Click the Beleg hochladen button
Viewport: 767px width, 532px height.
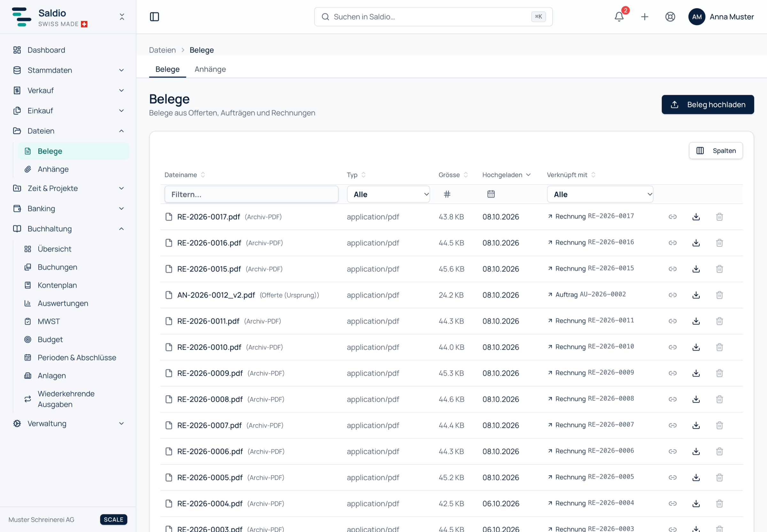(x=708, y=105)
